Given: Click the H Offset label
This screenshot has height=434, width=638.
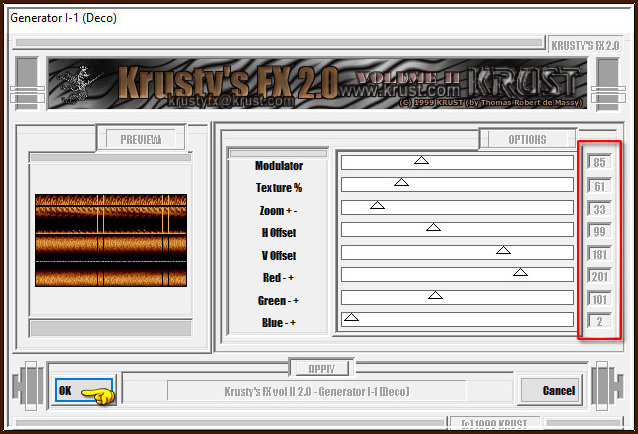Looking at the screenshot, I should (279, 233).
